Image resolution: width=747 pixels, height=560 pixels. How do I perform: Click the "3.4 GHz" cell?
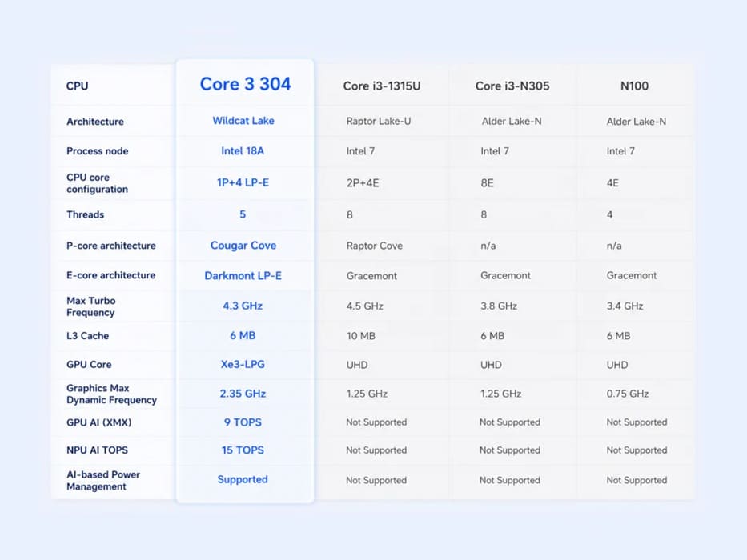(625, 306)
